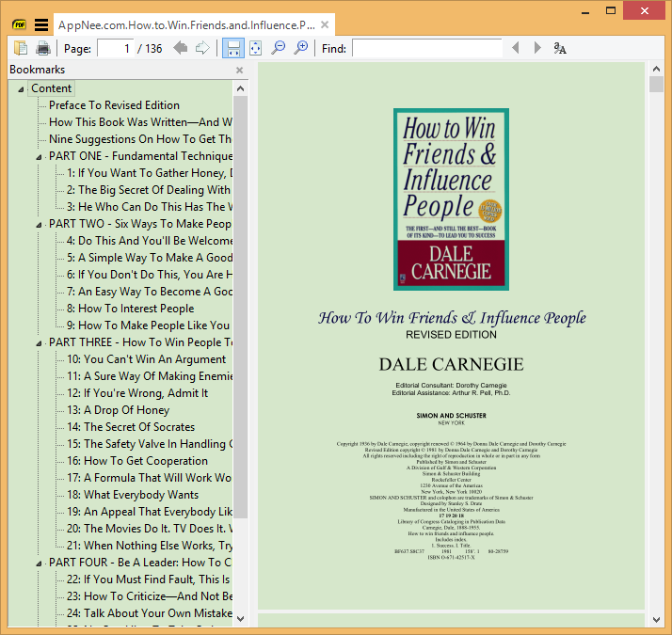Close the AppNee PDF document tab

[x=325, y=24]
